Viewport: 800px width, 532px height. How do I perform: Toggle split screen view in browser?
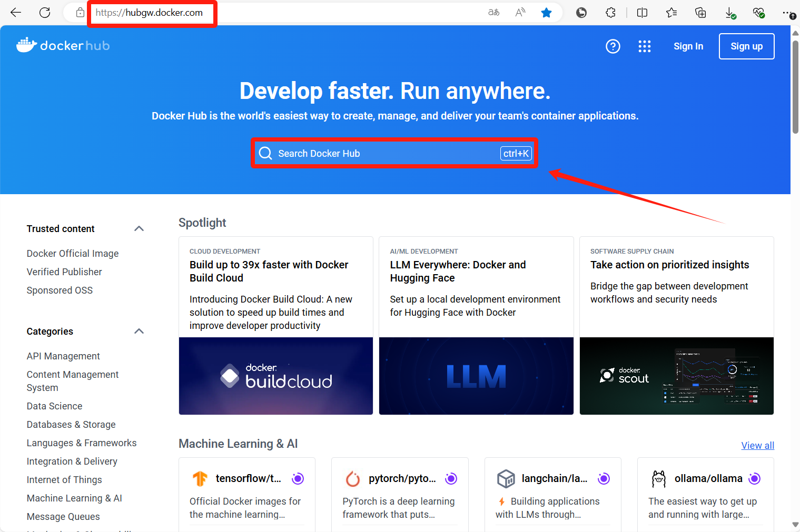tap(642, 13)
